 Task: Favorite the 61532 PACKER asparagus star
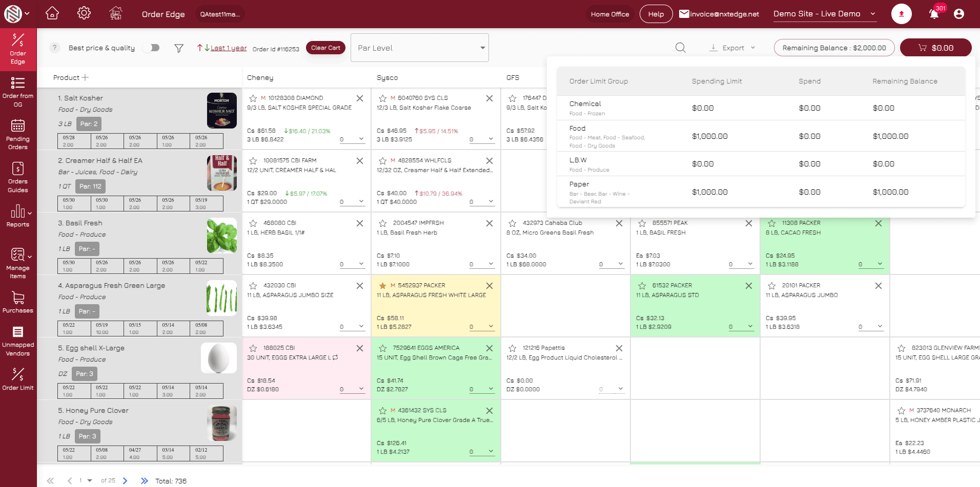pyautogui.click(x=642, y=285)
